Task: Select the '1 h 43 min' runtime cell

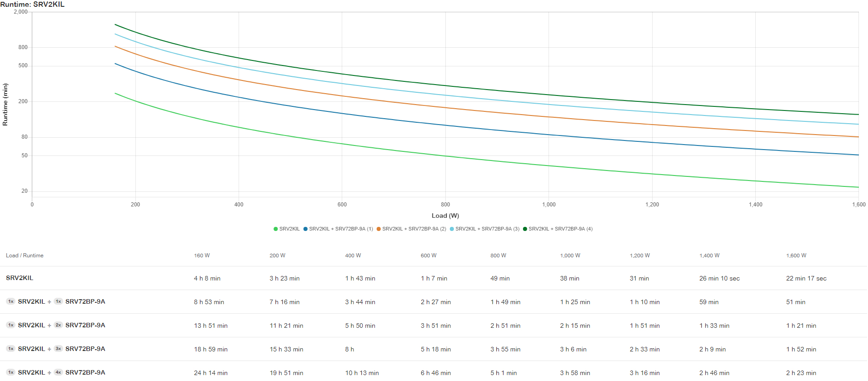Action: coord(360,278)
